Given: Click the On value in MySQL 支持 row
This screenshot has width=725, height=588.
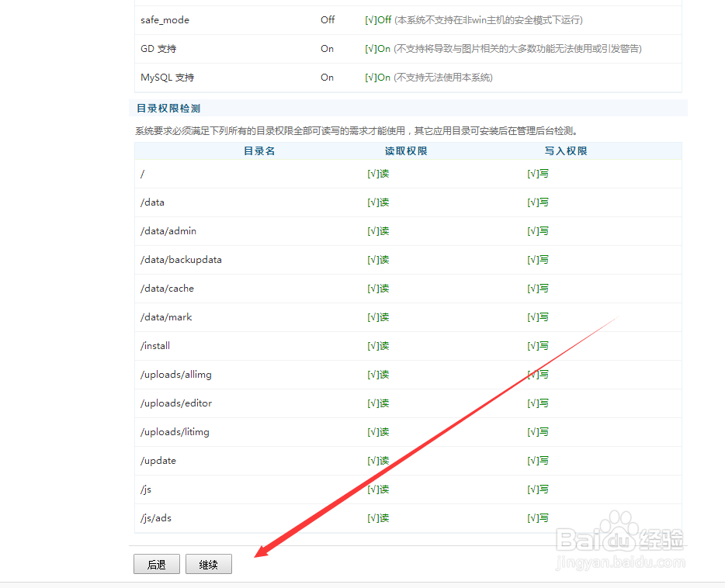Looking at the screenshot, I should click(x=327, y=77).
